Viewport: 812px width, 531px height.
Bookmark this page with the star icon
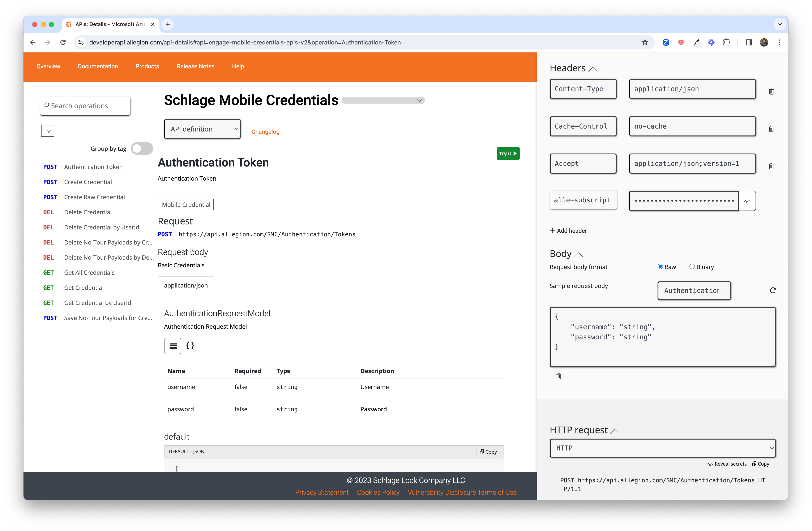645,42
